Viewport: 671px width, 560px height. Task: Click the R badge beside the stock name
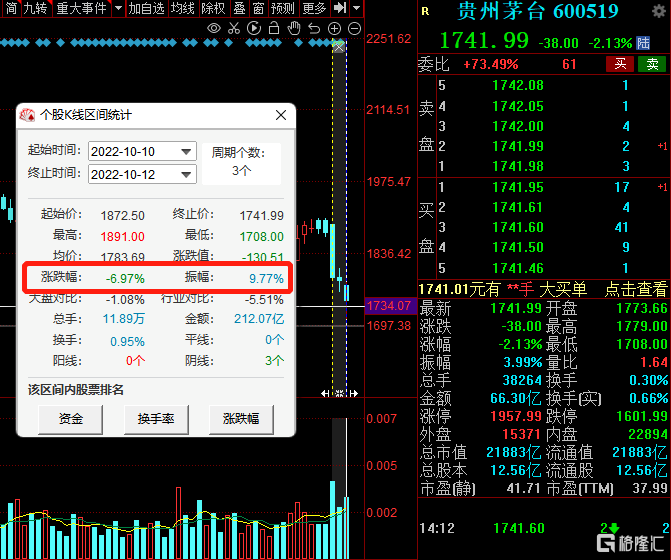pos(425,12)
